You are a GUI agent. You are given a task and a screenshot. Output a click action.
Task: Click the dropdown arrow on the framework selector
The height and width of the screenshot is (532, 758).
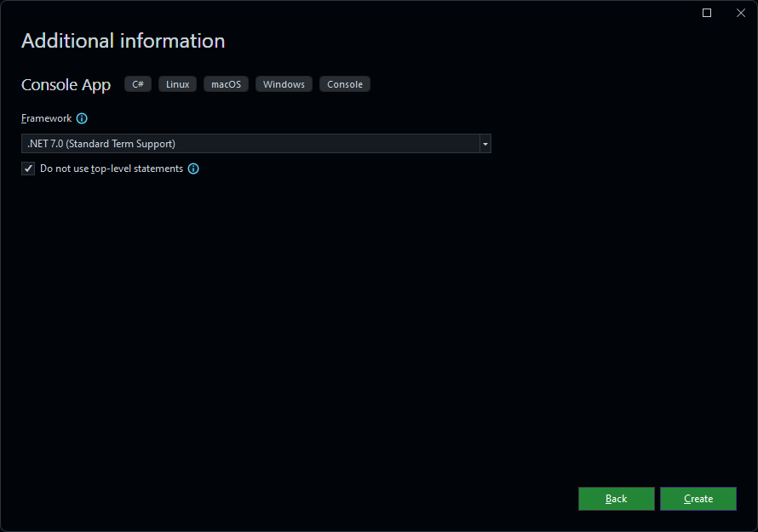[x=485, y=143]
